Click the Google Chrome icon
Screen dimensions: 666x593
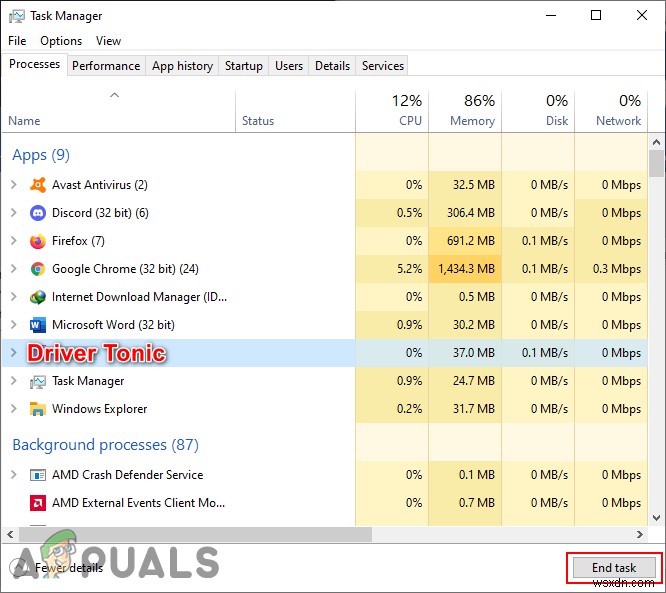pos(38,269)
